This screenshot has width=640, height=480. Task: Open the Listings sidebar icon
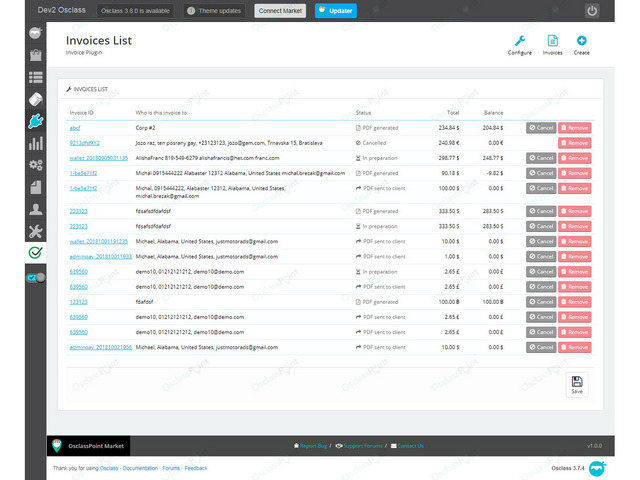[x=36, y=77]
